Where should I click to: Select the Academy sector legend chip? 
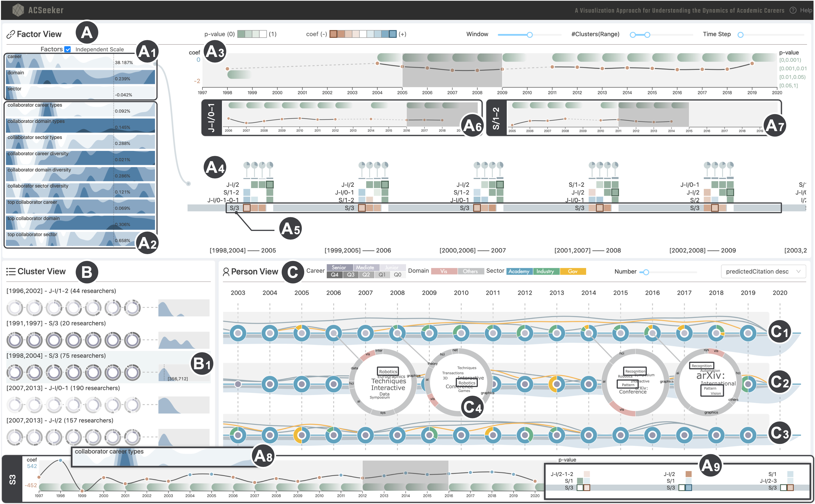click(x=519, y=271)
